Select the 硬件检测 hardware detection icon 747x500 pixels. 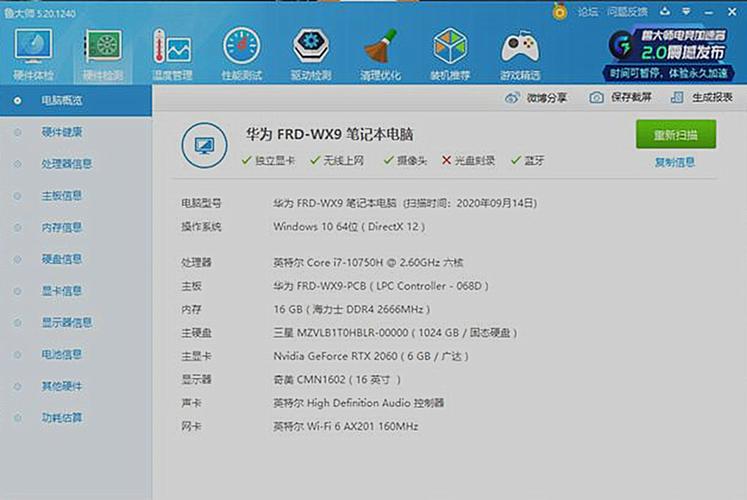tap(103, 54)
